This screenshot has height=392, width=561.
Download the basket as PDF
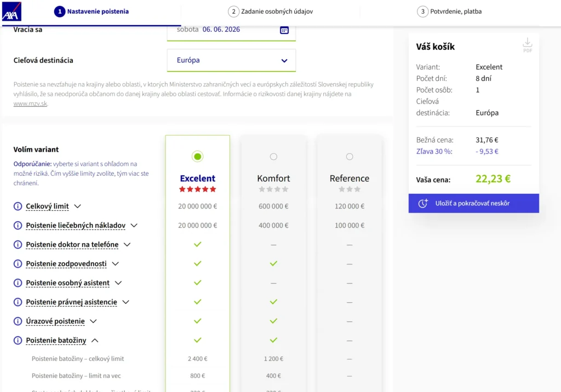point(528,45)
